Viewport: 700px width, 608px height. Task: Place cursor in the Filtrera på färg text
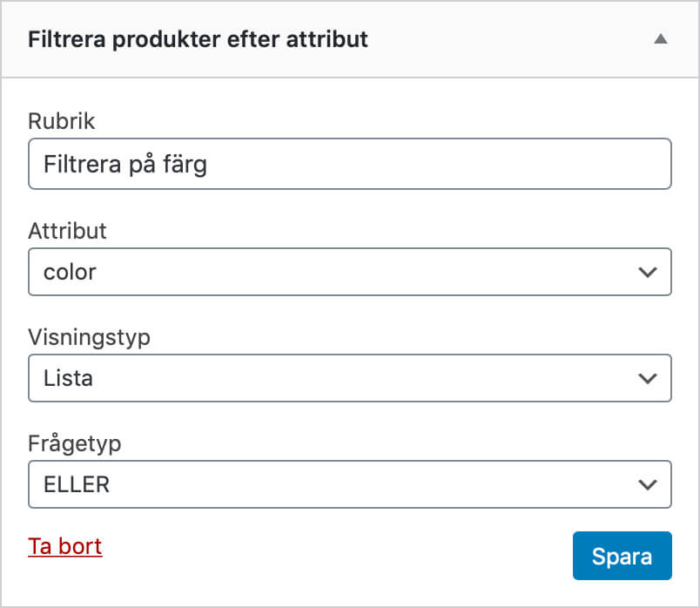coord(125,164)
